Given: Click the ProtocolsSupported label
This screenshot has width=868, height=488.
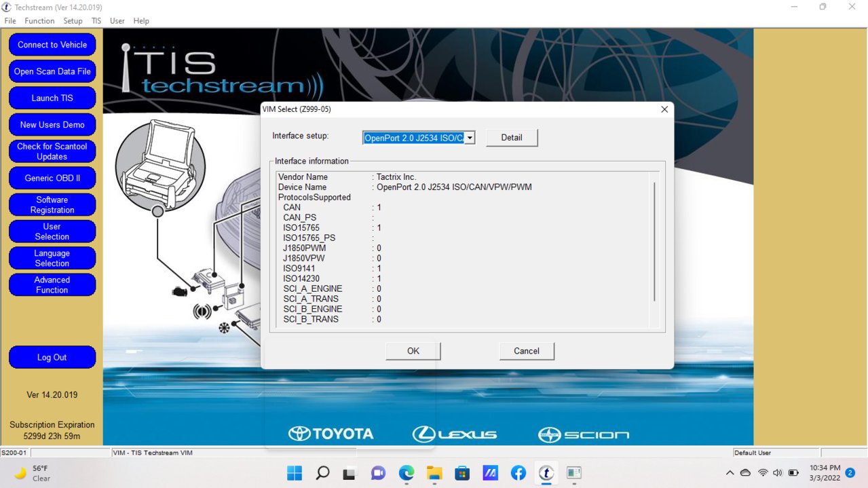Looking at the screenshot, I should tap(314, 198).
